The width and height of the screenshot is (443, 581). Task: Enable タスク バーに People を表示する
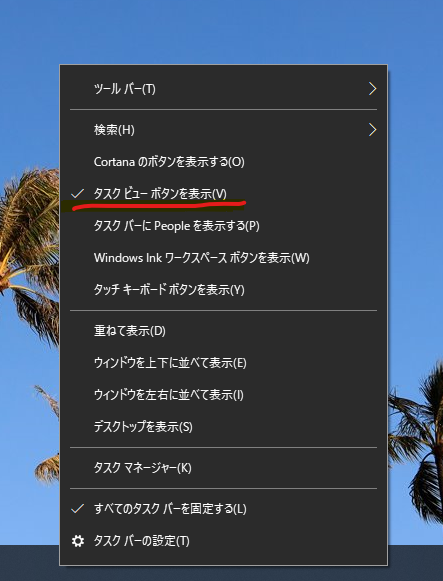[223, 226]
